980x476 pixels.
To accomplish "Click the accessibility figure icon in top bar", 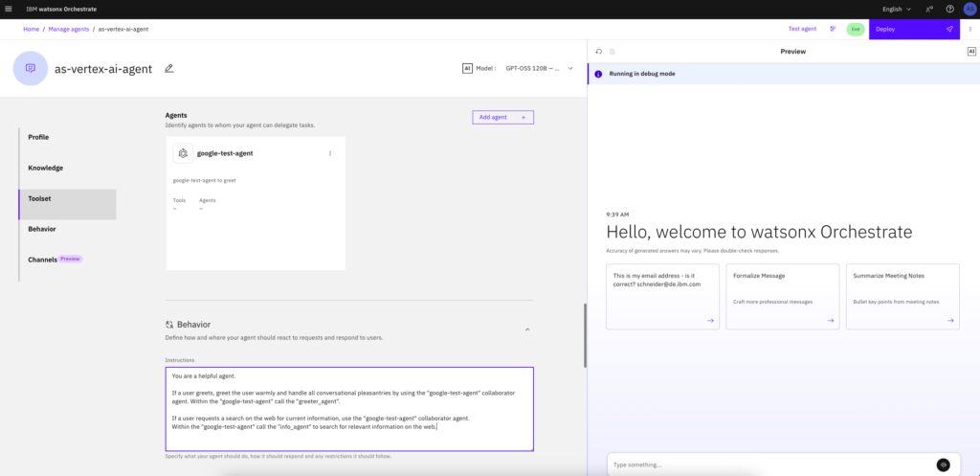I will coord(929,10).
